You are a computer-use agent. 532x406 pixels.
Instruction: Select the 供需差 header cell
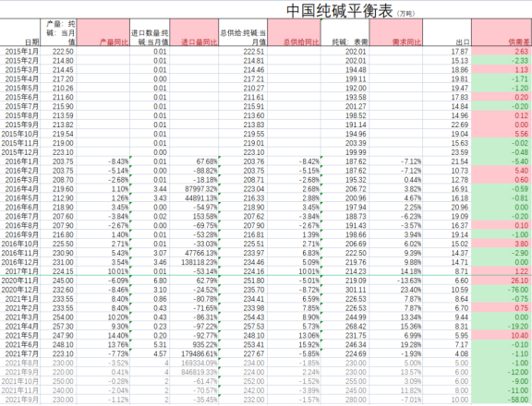click(x=502, y=32)
